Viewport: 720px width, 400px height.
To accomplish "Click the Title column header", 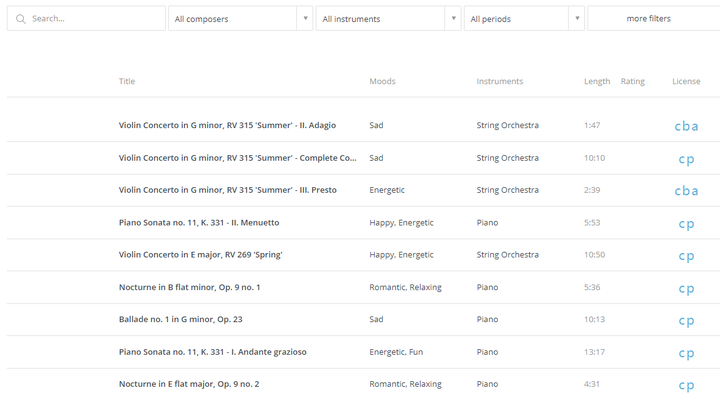I will [x=127, y=81].
